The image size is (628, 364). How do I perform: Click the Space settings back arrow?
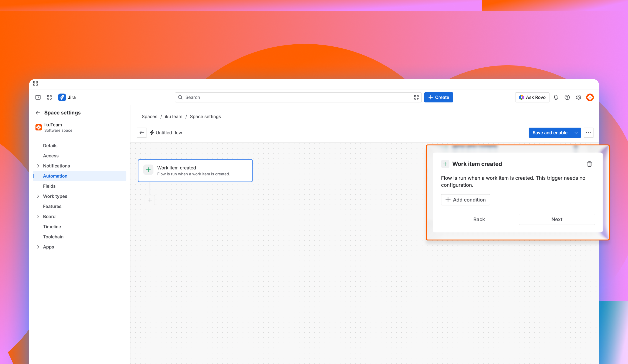[38, 113]
